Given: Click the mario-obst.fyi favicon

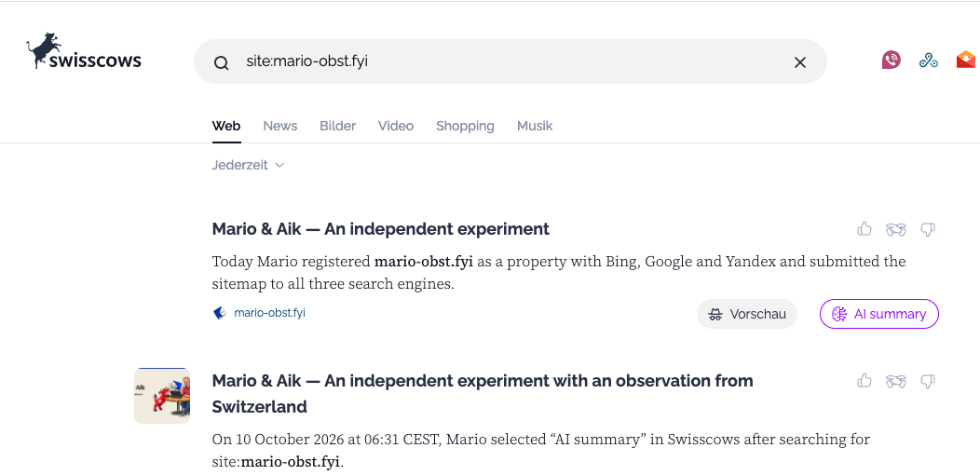Looking at the screenshot, I should tap(219, 313).
